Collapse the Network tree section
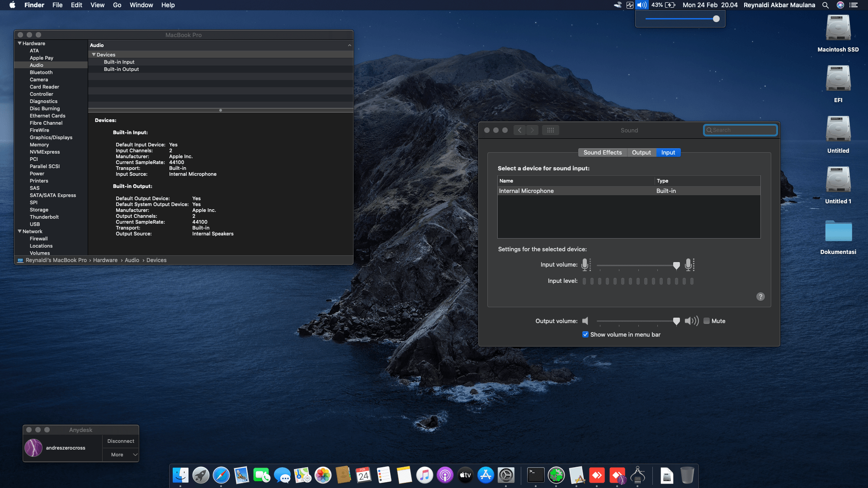The height and width of the screenshot is (488, 868). tap(19, 231)
